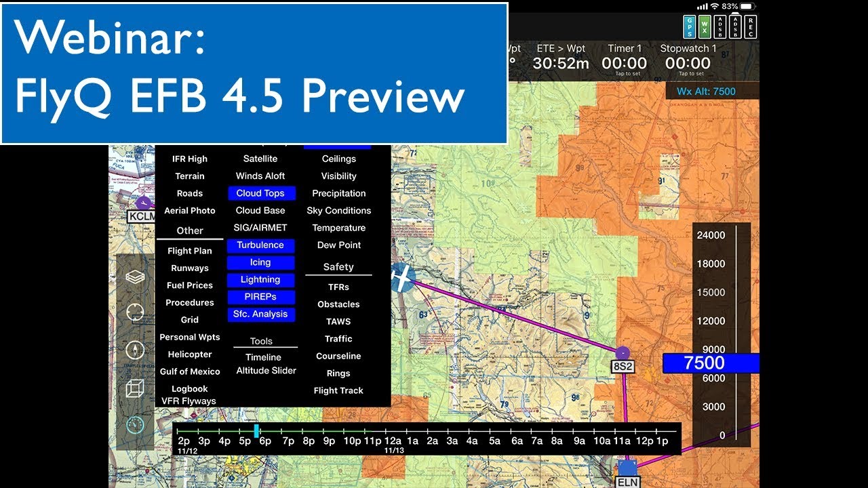The width and height of the screenshot is (868, 488).
Task: Enable the Dew Point overlay
Action: [x=339, y=245]
